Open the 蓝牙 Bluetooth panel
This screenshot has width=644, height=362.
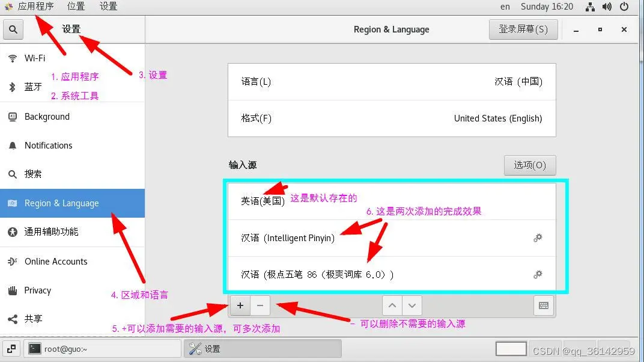click(72, 87)
